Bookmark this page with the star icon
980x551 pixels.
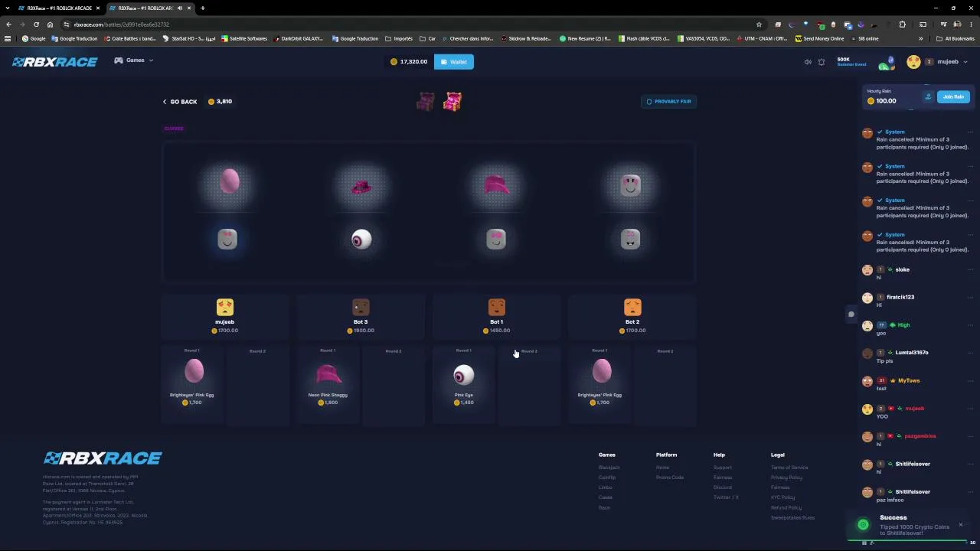759,24
